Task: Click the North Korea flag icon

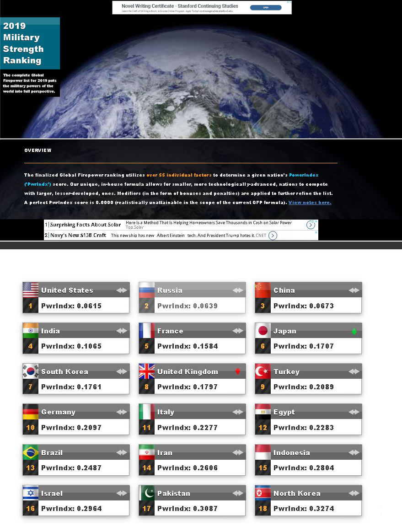Action: click(x=263, y=493)
